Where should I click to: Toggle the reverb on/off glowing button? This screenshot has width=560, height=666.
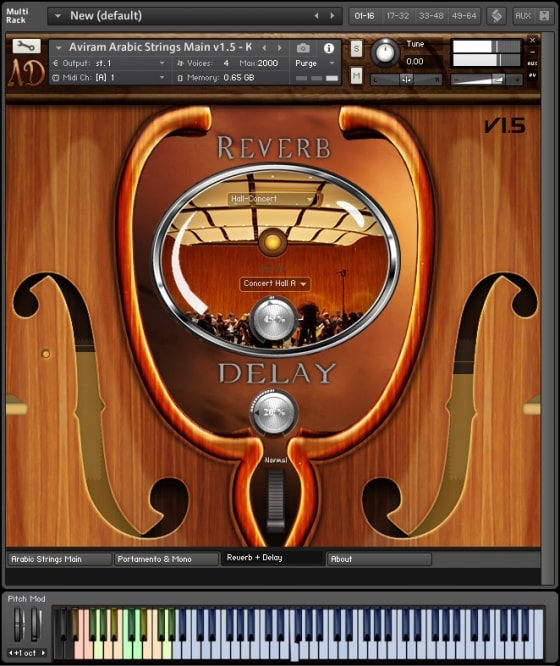(272, 242)
